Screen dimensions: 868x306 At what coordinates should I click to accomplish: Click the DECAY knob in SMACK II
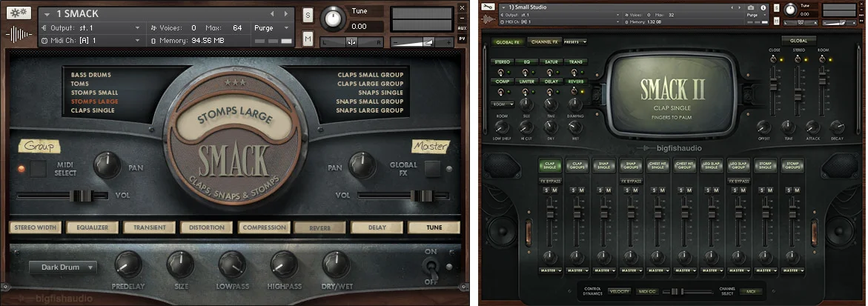click(x=837, y=127)
